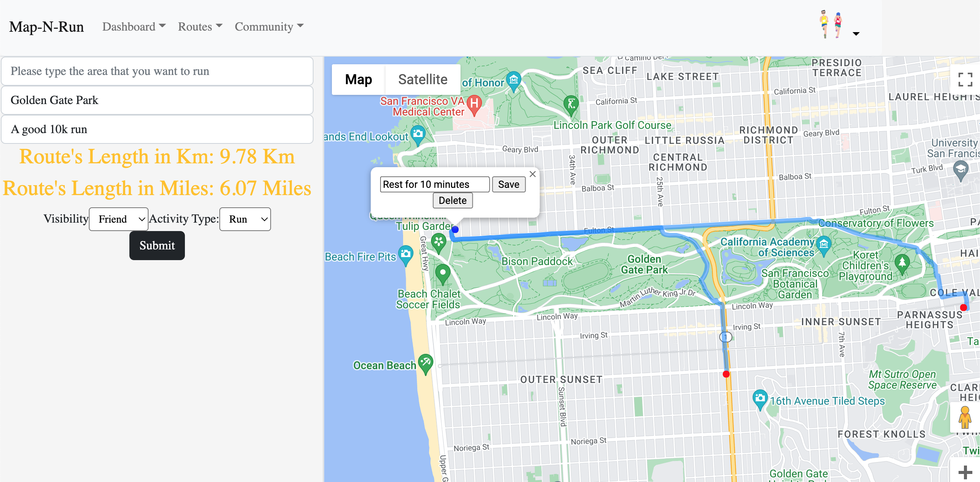Close the waypoint info popup
This screenshot has width=980, height=482.
click(x=532, y=174)
